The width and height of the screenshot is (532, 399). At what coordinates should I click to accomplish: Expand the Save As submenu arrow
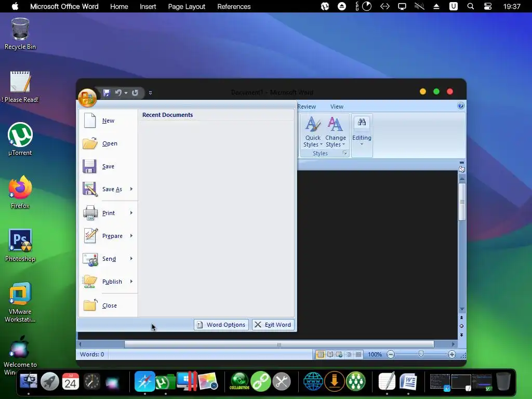[x=131, y=189]
